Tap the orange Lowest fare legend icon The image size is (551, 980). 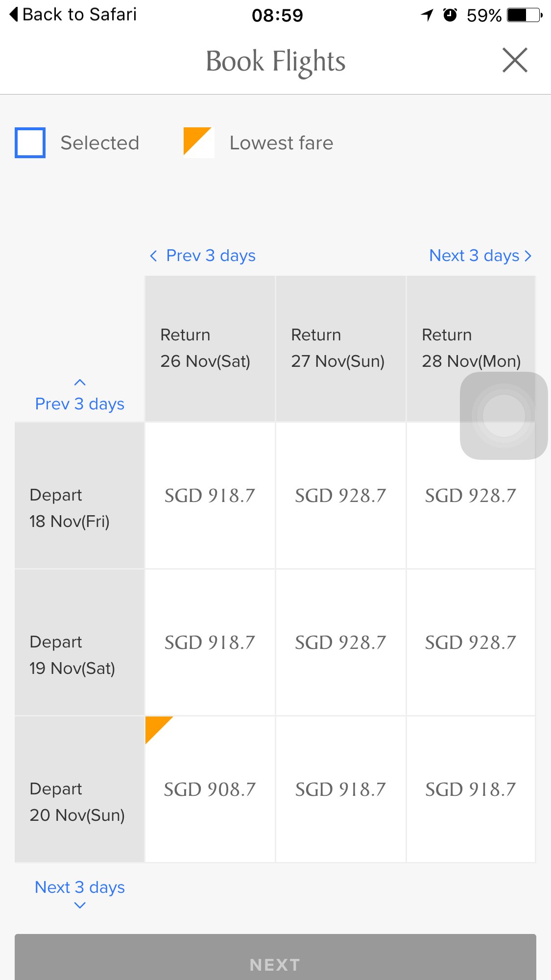click(198, 143)
